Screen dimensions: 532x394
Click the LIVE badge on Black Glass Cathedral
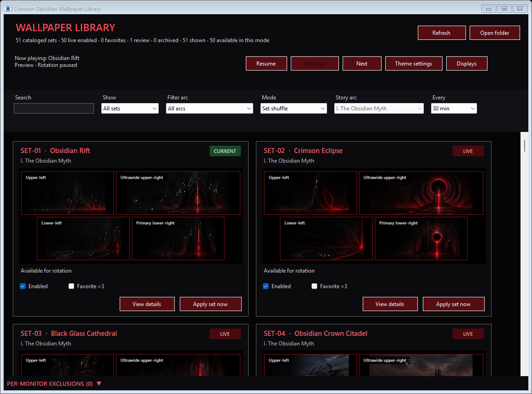click(225, 334)
